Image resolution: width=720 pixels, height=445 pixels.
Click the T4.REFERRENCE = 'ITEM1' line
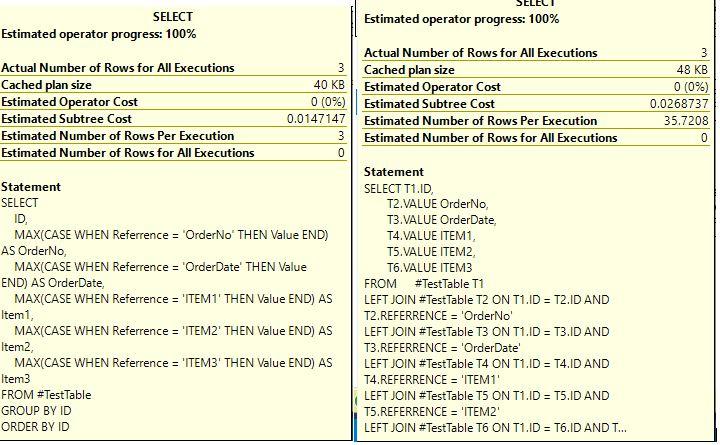tap(432, 380)
